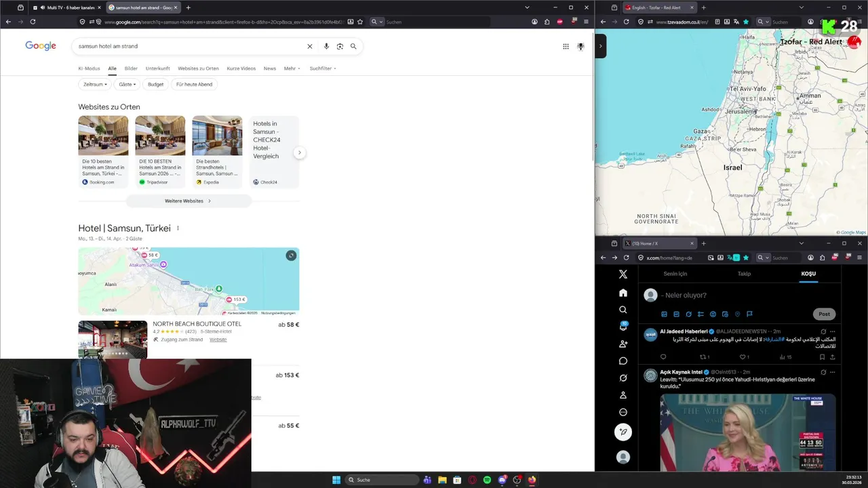Open Messages chat icon in the X sidebar

coord(623,361)
